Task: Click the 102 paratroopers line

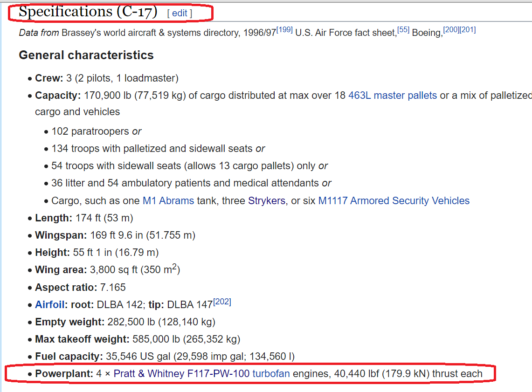Action: (97, 131)
